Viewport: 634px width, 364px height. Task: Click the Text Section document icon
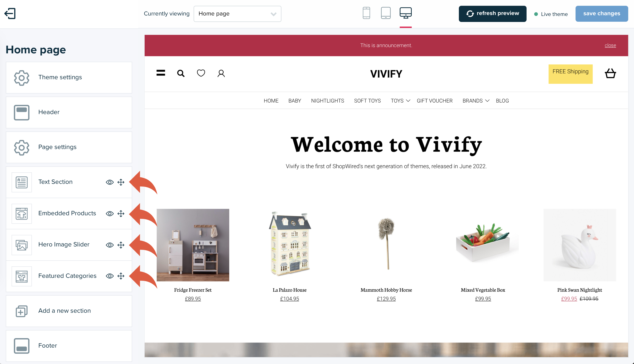coord(21,182)
